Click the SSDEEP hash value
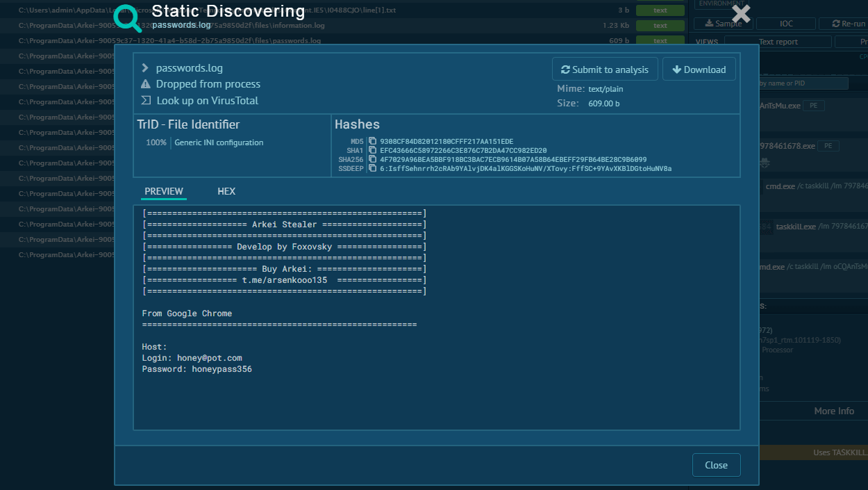 pyautogui.click(x=526, y=168)
